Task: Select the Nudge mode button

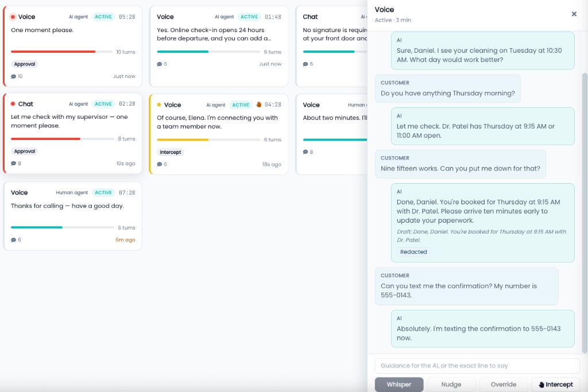Action: pyautogui.click(x=451, y=385)
